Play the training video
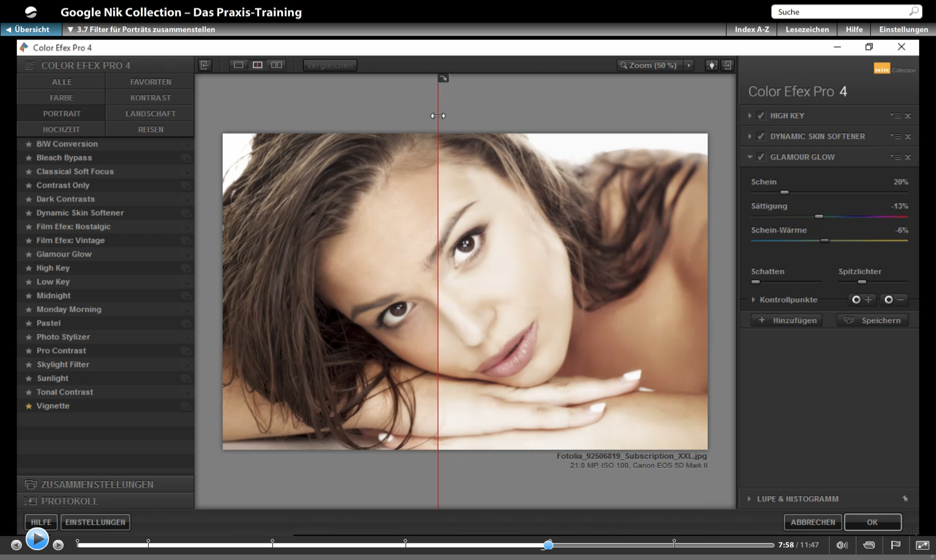 (x=37, y=539)
